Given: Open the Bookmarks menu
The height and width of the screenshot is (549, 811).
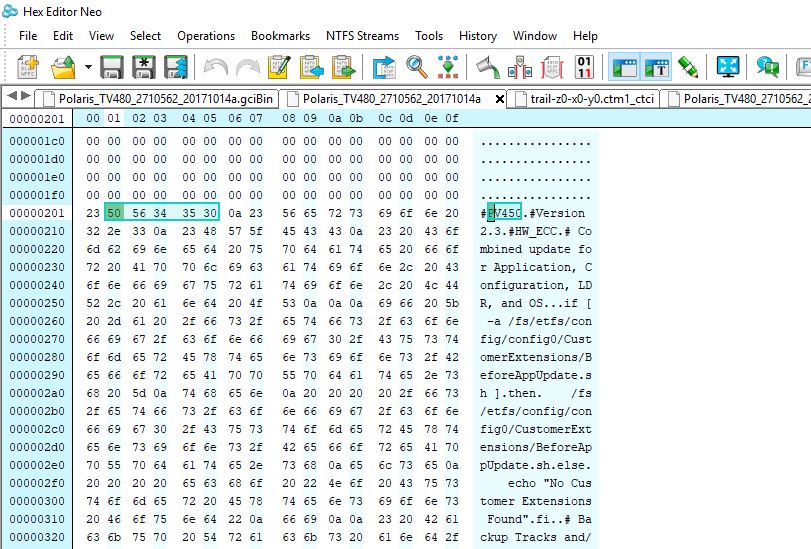Looking at the screenshot, I should click(280, 36).
